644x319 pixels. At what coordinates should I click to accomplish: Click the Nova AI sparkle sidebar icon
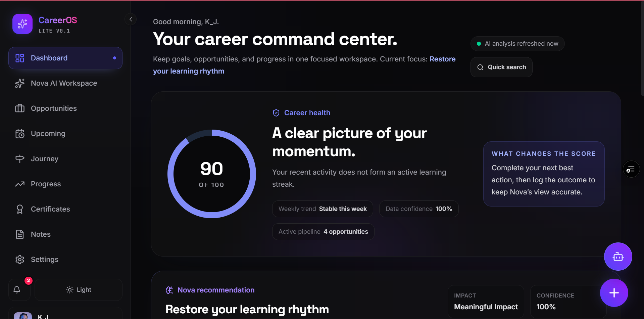[20, 83]
